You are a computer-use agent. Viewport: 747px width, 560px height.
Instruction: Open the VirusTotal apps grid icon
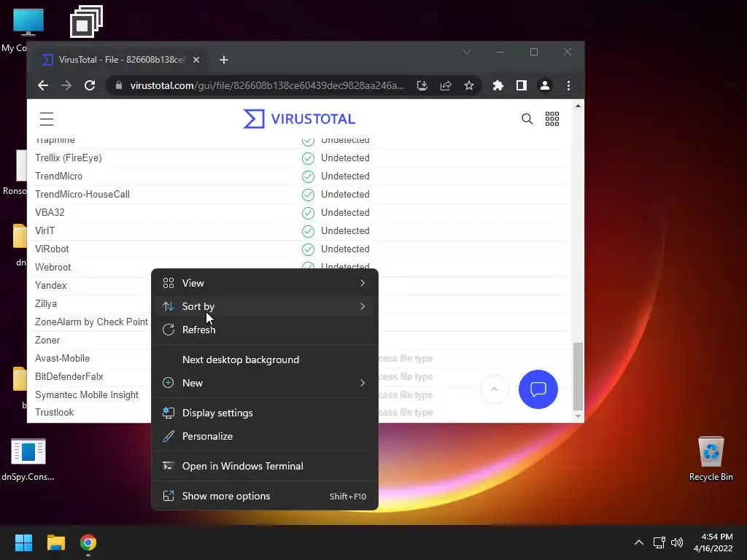(552, 119)
